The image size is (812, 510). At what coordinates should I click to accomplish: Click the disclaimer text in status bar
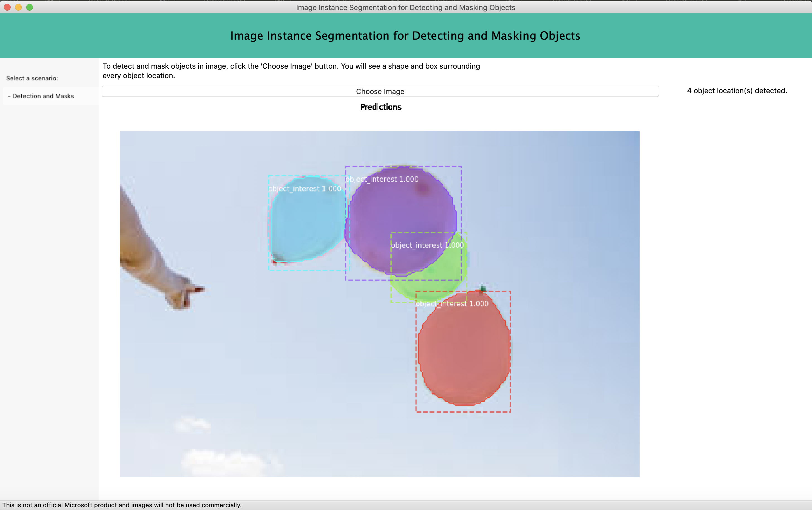(122, 505)
